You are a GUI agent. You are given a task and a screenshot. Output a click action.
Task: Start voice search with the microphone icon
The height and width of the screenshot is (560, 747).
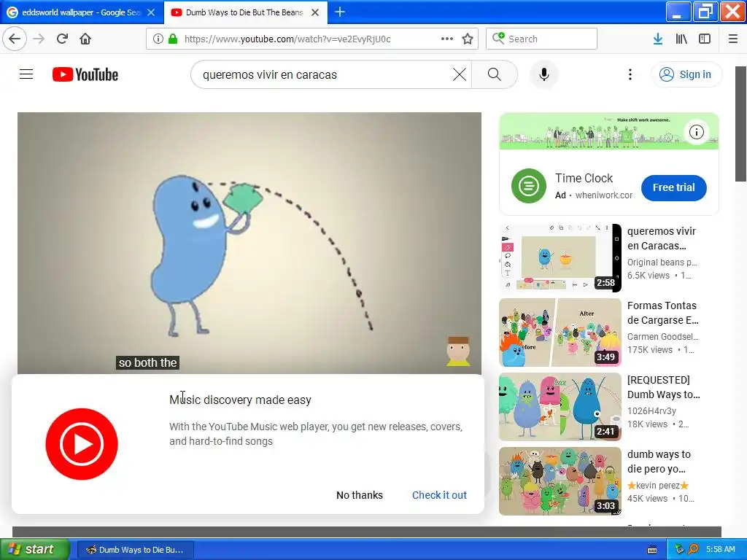544,74
